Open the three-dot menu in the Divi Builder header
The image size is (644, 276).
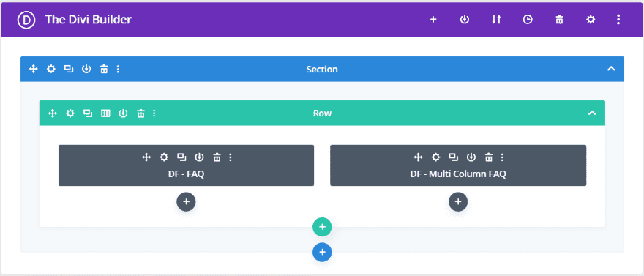[618, 20]
